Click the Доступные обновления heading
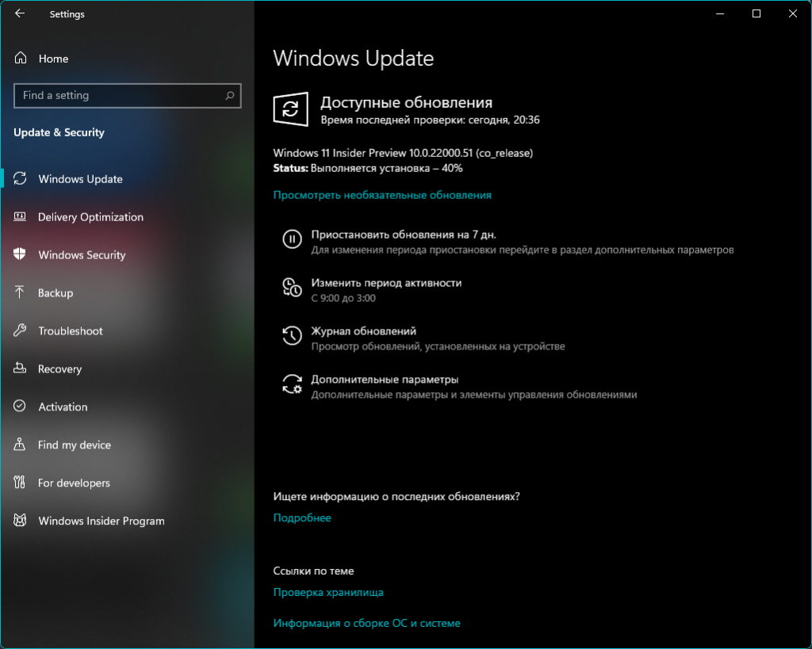This screenshot has height=649, width=812. coord(406,102)
